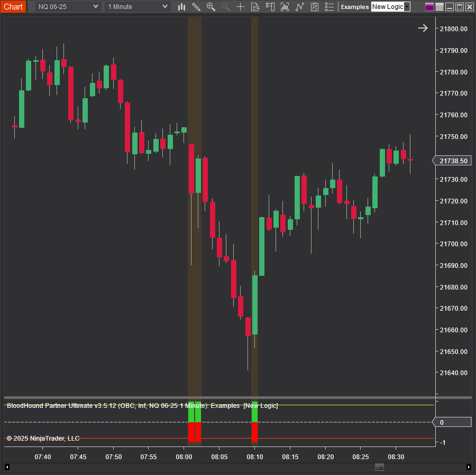Open the chart properties list icon

[329, 7]
